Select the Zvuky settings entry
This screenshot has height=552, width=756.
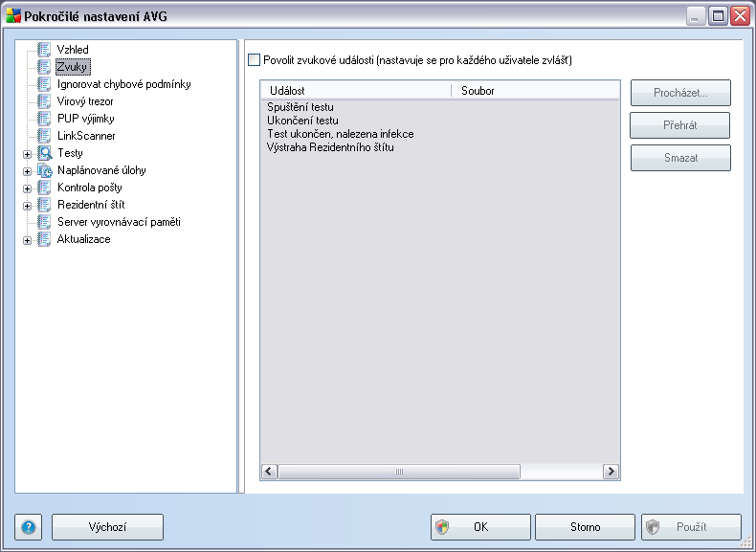point(73,67)
